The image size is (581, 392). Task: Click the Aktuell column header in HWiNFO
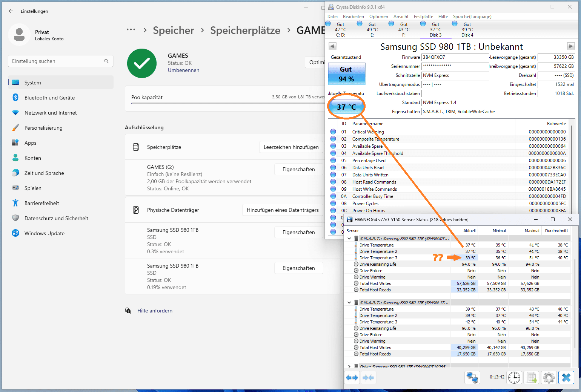tap(464, 231)
